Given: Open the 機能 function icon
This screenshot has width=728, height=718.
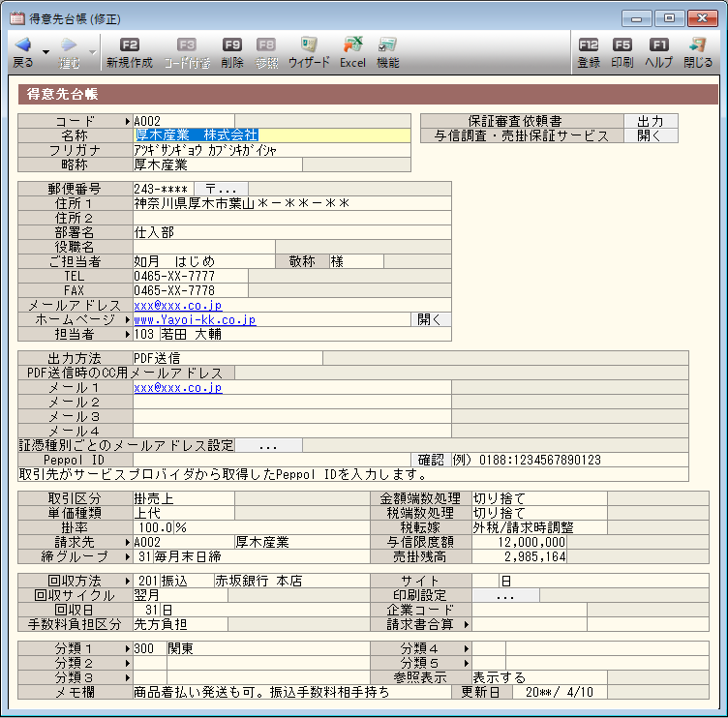Looking at the screenshot, I should click(x=387, y=45).
